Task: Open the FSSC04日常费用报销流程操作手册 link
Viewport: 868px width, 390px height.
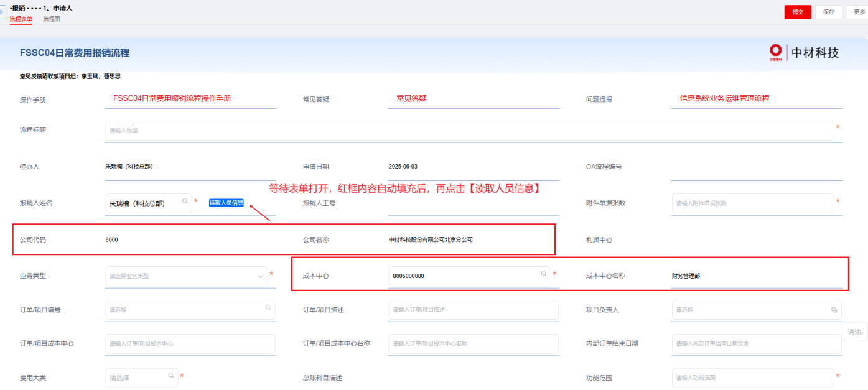Action: pyautogui.click(x=172, y=98)
